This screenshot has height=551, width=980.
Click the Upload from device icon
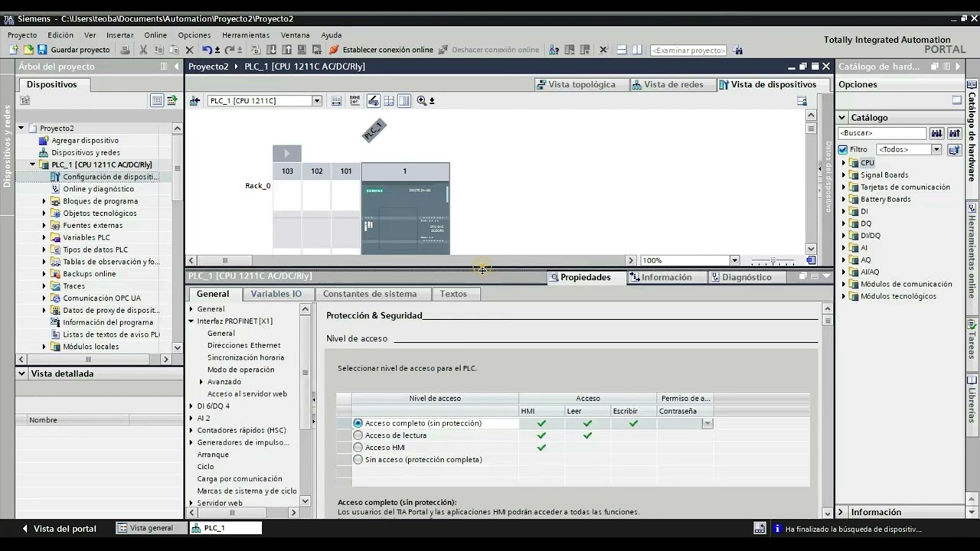pyautogui.click(x=286, y=50)
